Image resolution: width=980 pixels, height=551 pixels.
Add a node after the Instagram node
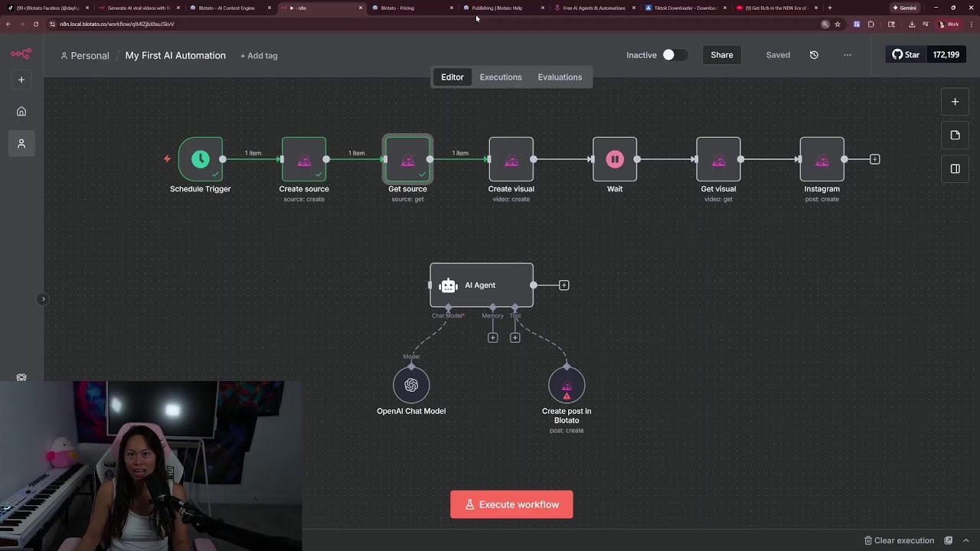(875, 159)
